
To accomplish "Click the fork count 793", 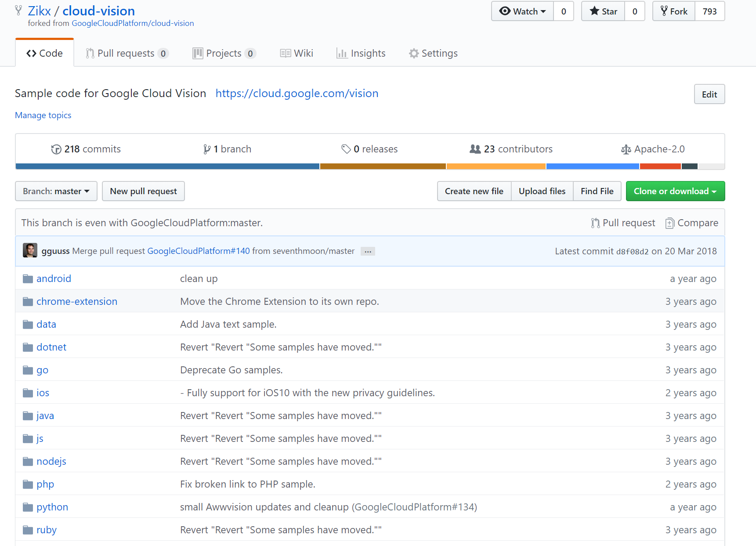I will [709, 11].
